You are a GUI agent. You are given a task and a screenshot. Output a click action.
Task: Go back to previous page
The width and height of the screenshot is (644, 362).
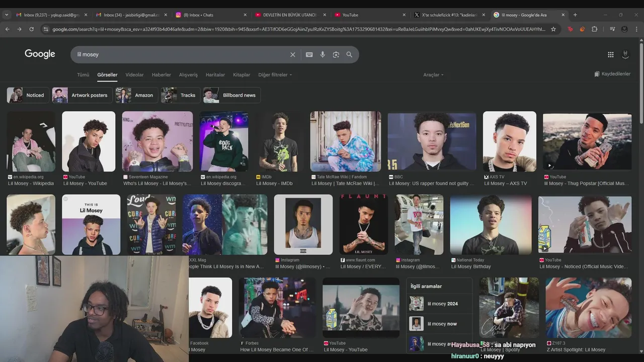coord(7,29)
